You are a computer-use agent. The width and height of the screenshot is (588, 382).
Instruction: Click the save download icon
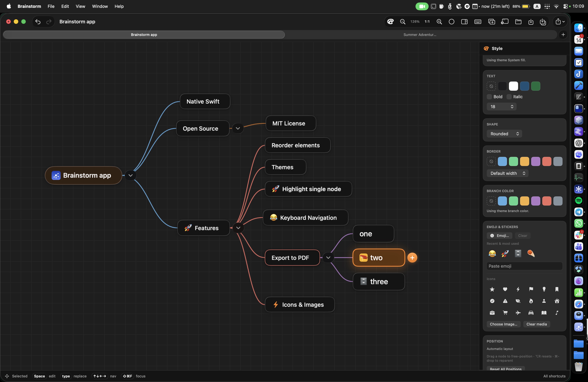coord(531,22)
